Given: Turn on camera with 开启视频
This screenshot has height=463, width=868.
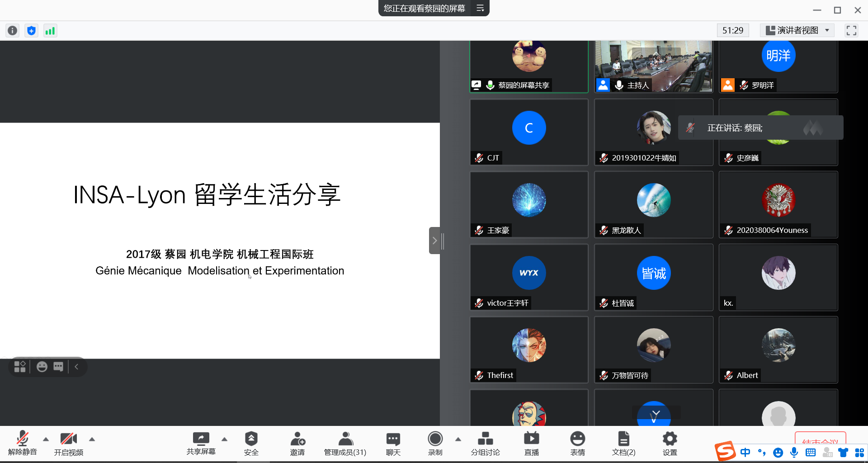Looking at the screenshot, I should pos(68,443).
